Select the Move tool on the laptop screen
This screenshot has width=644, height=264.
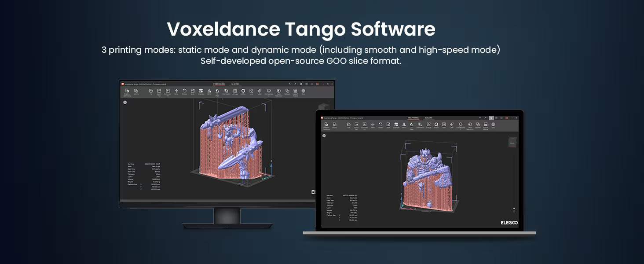click(373, 125)
